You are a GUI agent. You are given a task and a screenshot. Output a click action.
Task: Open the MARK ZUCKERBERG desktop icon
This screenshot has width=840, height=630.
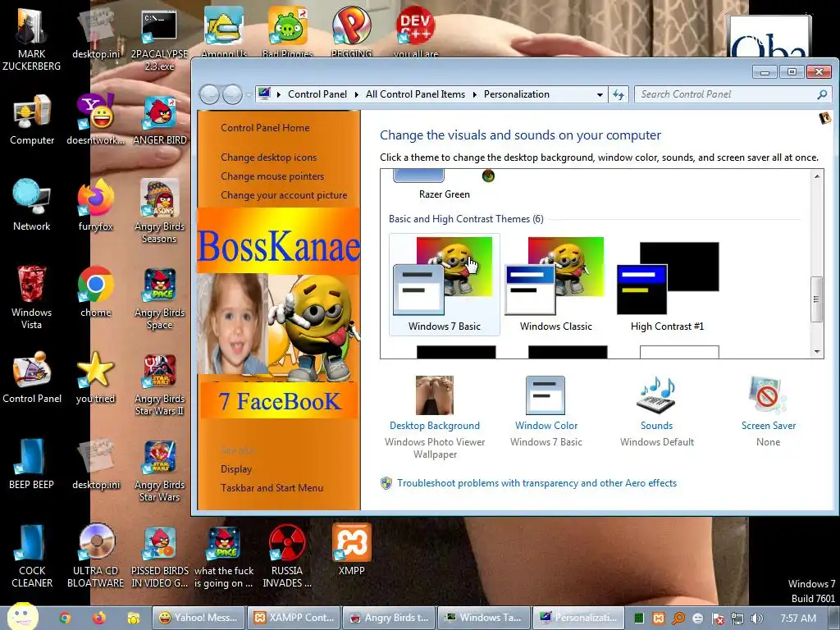pos(32,38)
